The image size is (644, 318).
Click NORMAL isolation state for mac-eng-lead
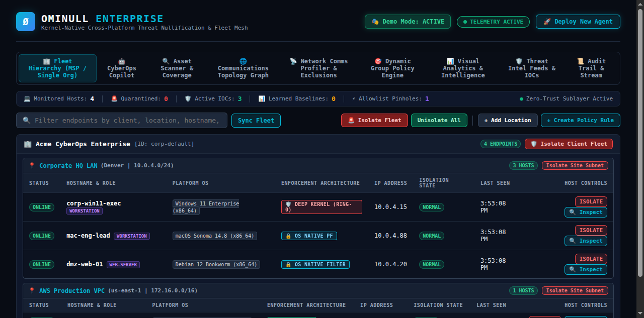(x=432, y=236)
